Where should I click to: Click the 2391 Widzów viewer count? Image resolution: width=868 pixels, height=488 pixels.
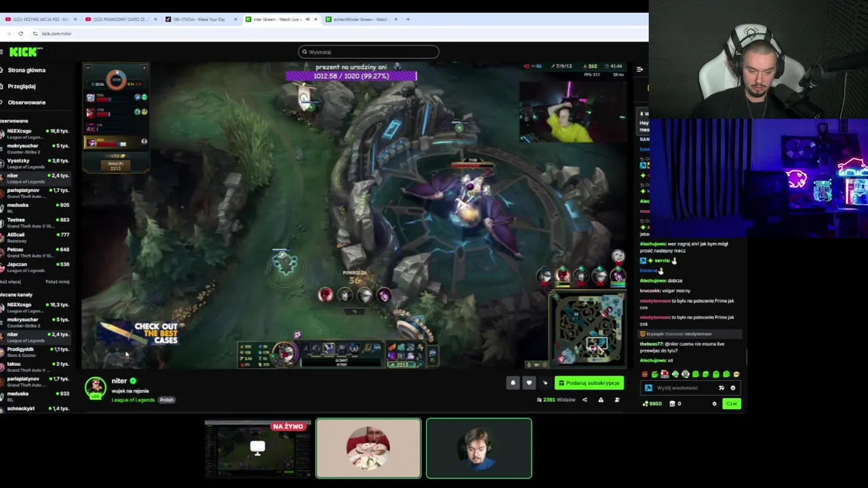point(556,400)
